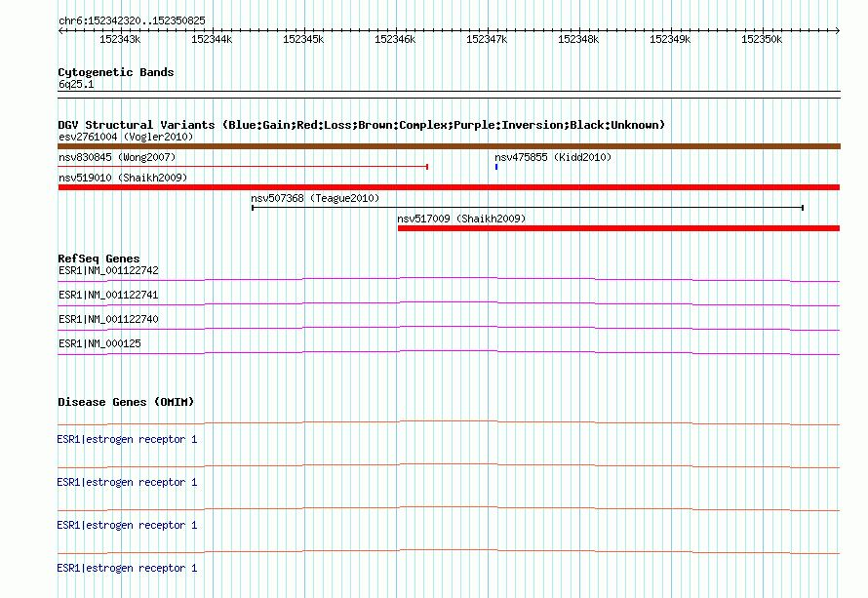Open the nsv519010 (Shaikh2009) label
Viewport: 868px width, 598px height.
[123, 178]
